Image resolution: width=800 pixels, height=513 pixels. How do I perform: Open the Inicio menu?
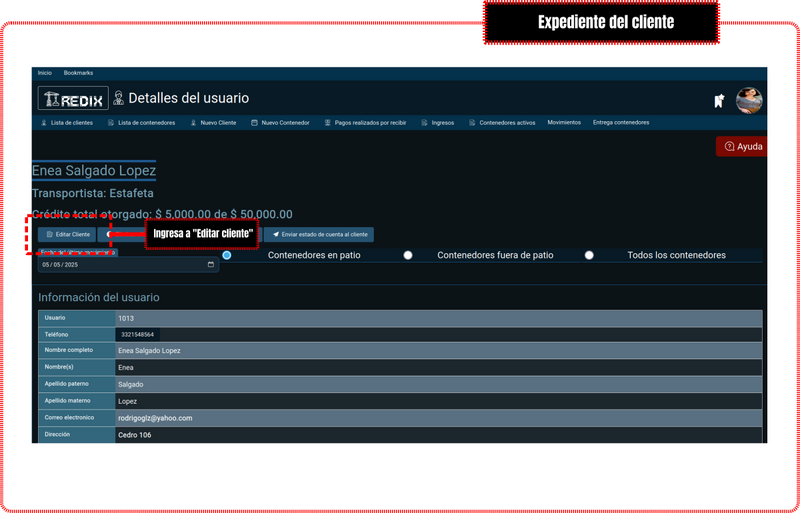tap(45, 73)
